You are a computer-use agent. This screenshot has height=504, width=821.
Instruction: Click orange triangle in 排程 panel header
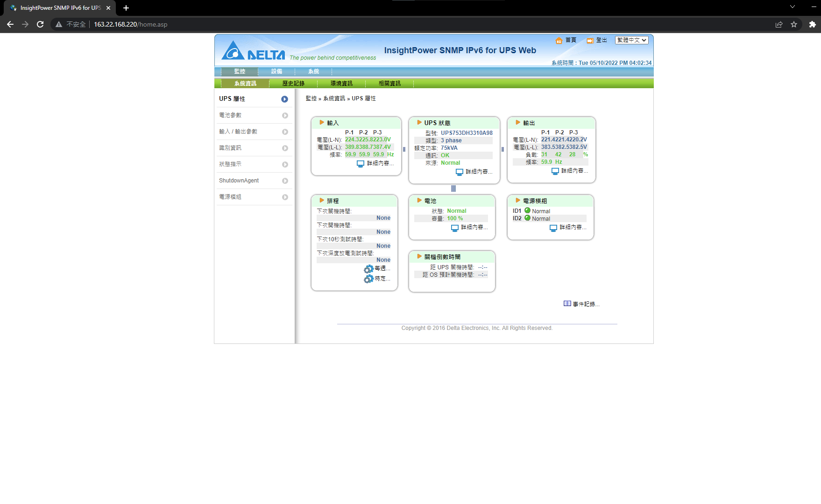(322, 200)
